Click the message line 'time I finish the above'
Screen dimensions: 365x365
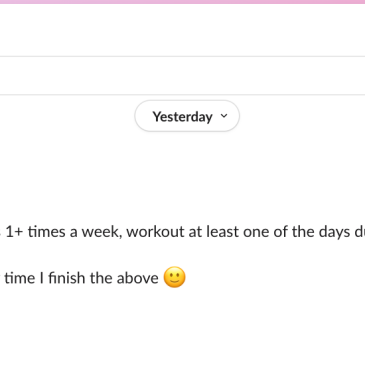(x=81, y=278)
